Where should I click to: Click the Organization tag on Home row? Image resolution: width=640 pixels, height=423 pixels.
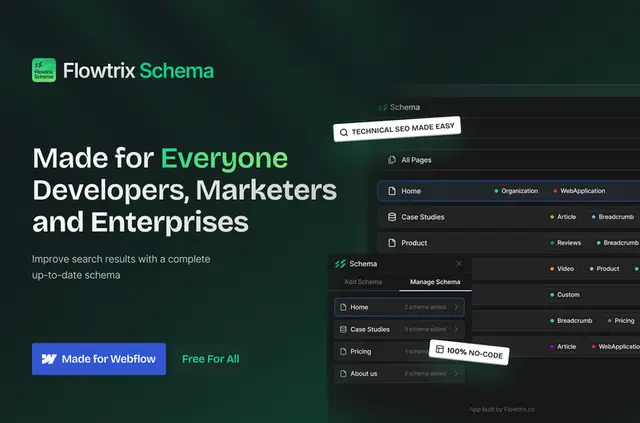(x=516, y=191)
